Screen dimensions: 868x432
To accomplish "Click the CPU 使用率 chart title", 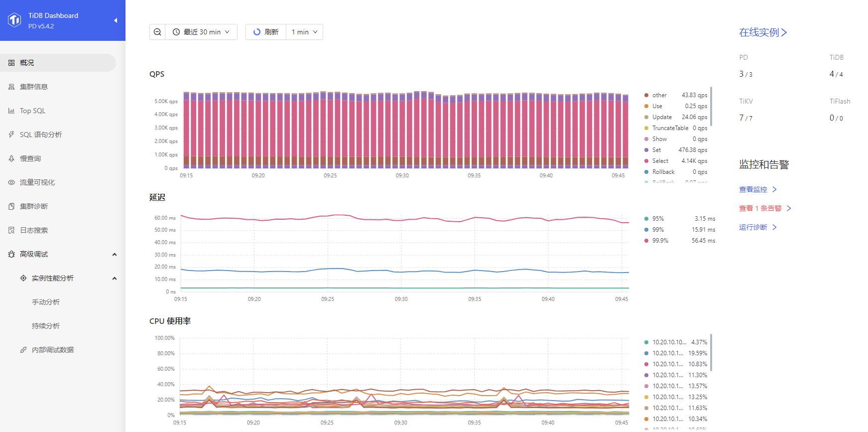I will click(x=170, y=321).
